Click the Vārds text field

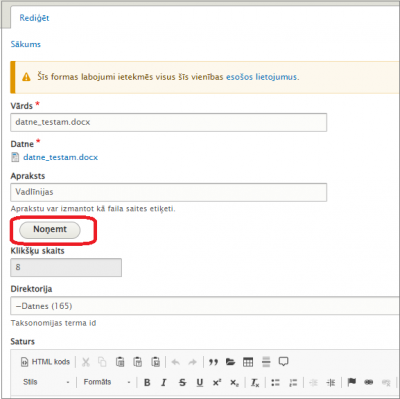click(x=169, y=122)
